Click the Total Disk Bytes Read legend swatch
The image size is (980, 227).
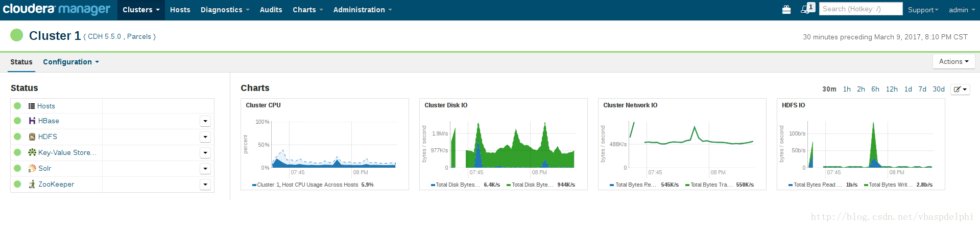click(433, 185)
